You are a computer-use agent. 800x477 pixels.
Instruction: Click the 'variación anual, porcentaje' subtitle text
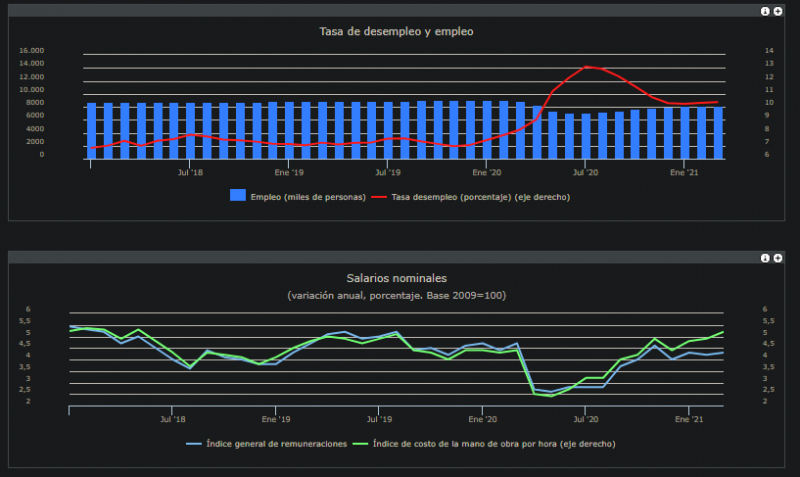point(397,296)
